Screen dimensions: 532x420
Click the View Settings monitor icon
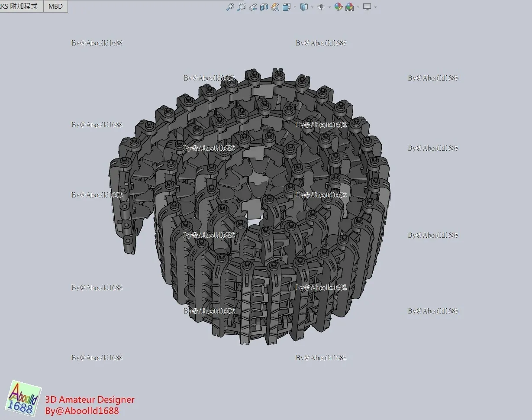click(367, 7)
